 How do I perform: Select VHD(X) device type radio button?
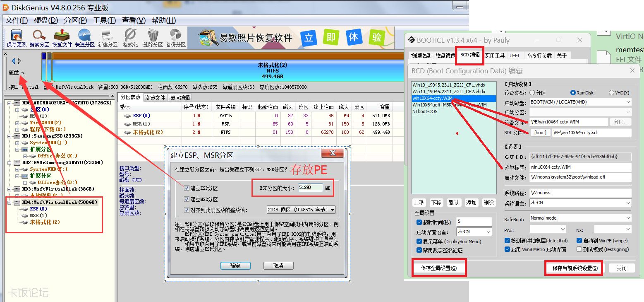click(x=612, y=93)
